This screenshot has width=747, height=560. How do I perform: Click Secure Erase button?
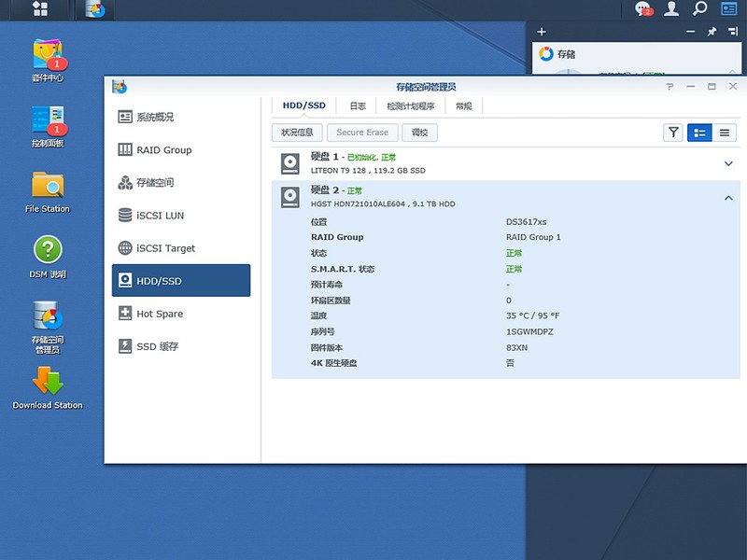(362, 133)
